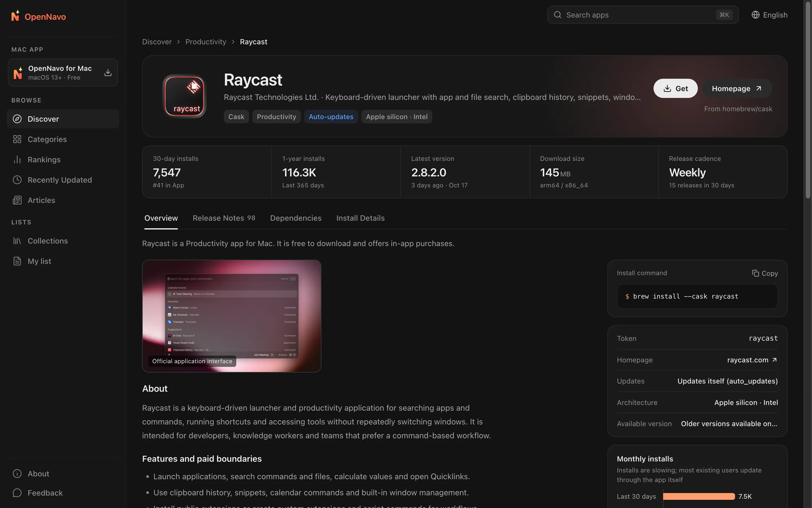Viewport: 812px width, 508px height.
Task: Click the Collections library icon
Action: (17, 241)
